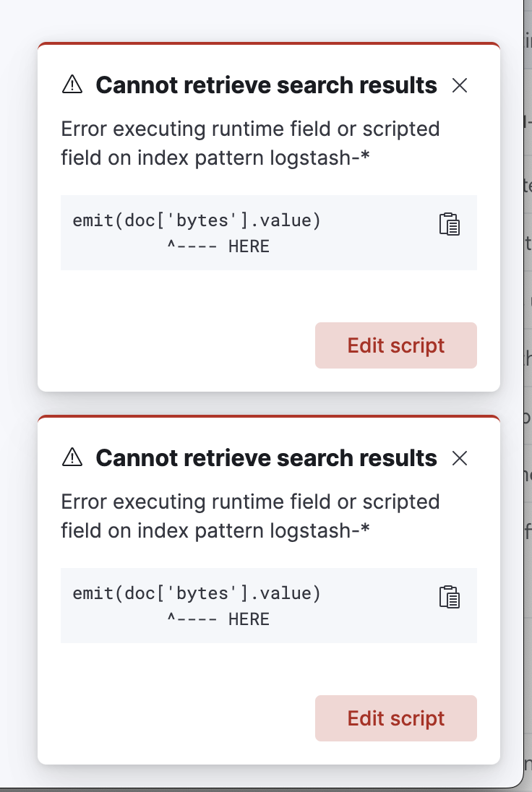The width and height of the screenshot is (532, 792).
Task: Click the '^---- HERE' marker in upper toast
Action: point(218,246)
